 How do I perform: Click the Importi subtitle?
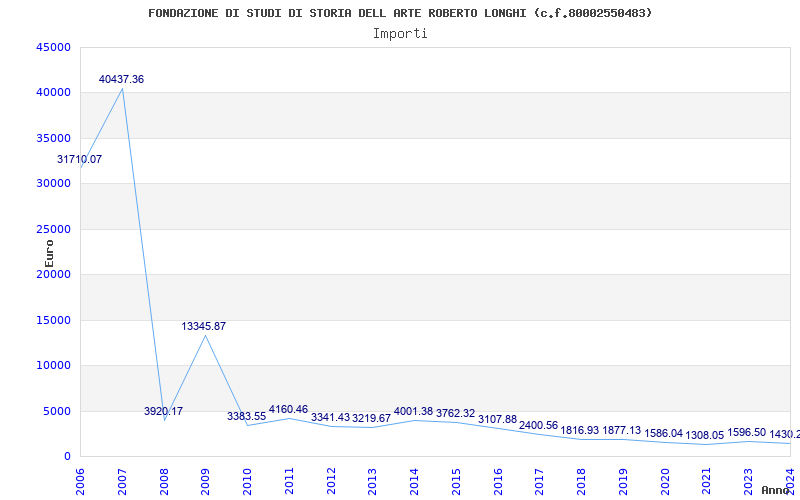[x=400, y=34]
